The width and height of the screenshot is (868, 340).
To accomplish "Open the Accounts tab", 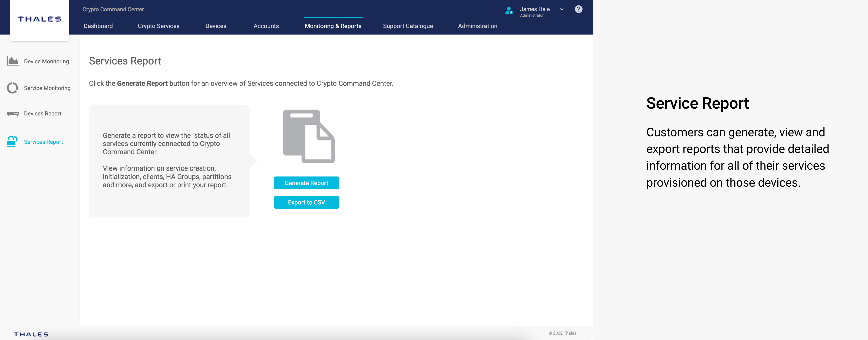I will point(266,26).
